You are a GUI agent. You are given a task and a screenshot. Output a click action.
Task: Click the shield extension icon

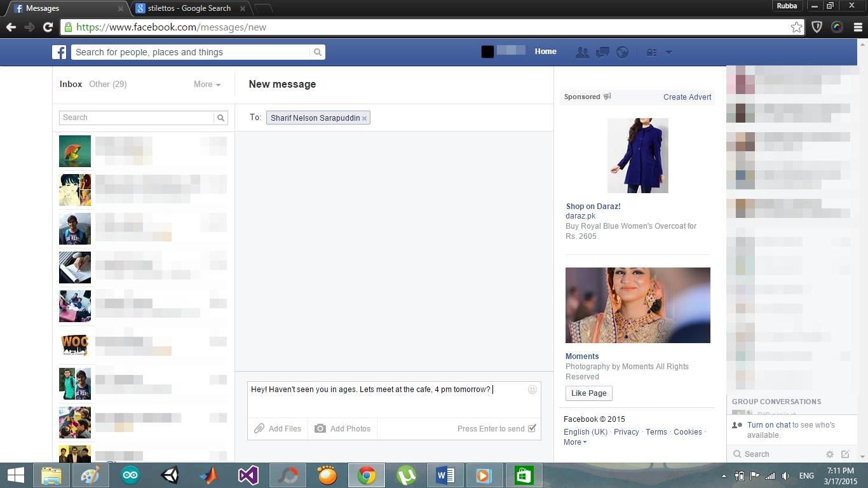817,27
